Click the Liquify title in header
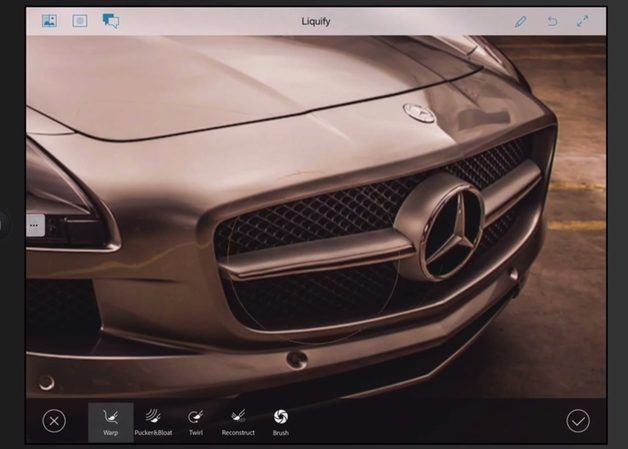 (318, 21)
